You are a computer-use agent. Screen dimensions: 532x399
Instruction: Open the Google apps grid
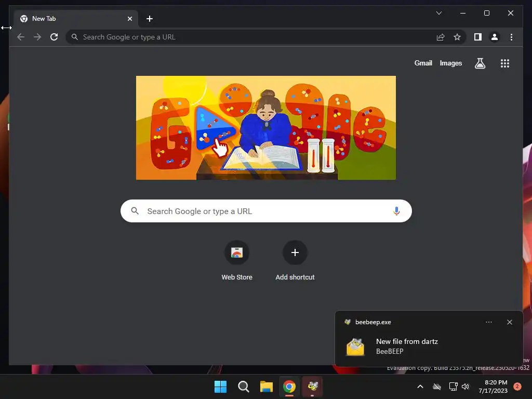click(x=505, y=63)
